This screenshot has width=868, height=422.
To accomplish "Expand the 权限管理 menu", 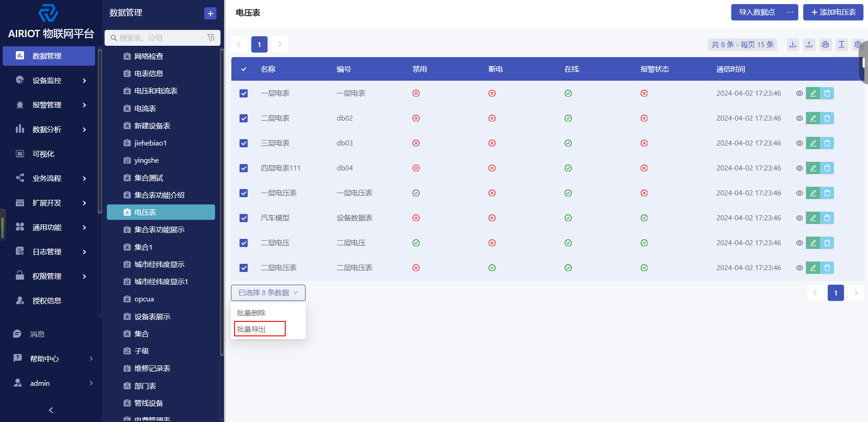I will 49,276.
